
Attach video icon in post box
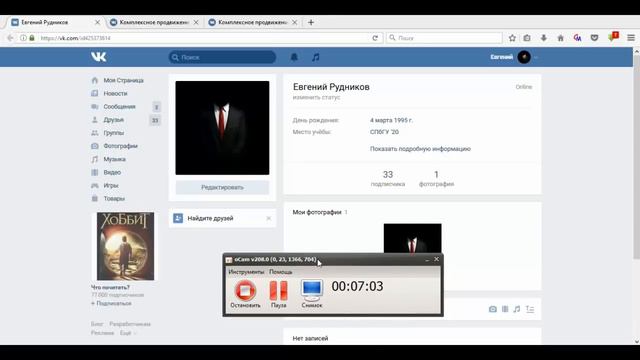click(505, 309)
